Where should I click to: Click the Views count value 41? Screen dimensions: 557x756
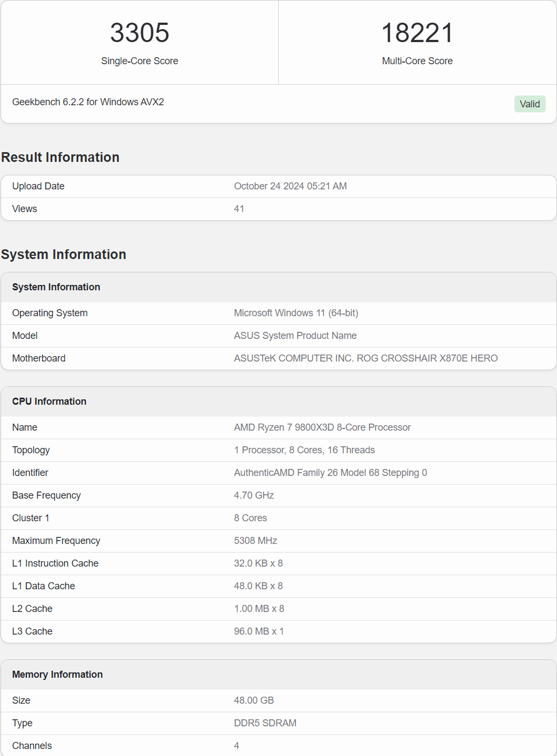[x=239, y=209]
